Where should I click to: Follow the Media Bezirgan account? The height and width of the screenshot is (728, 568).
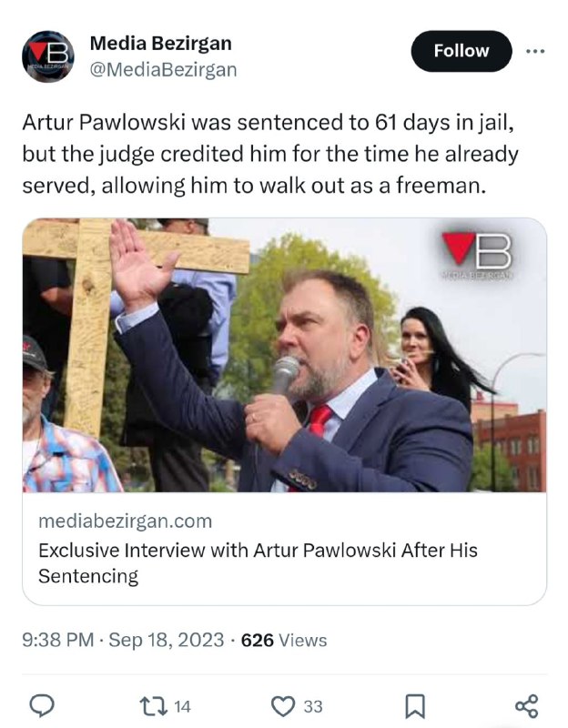tap(461, 51)
